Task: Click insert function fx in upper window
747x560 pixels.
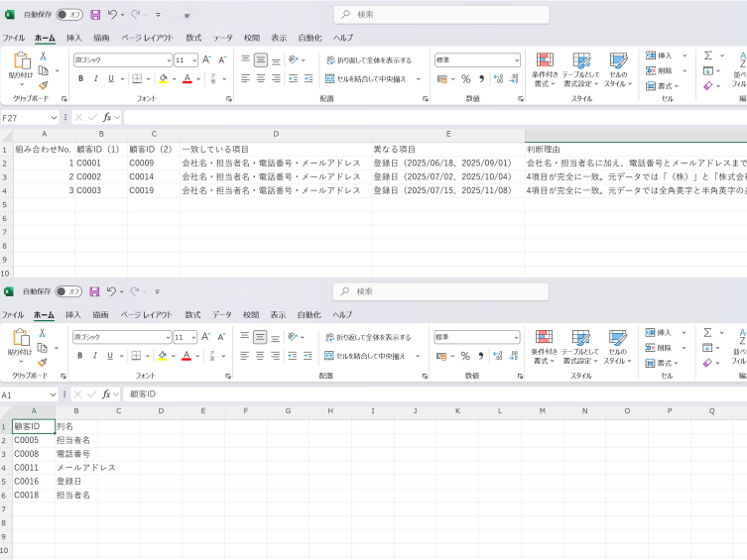Action: click(107, 117)
